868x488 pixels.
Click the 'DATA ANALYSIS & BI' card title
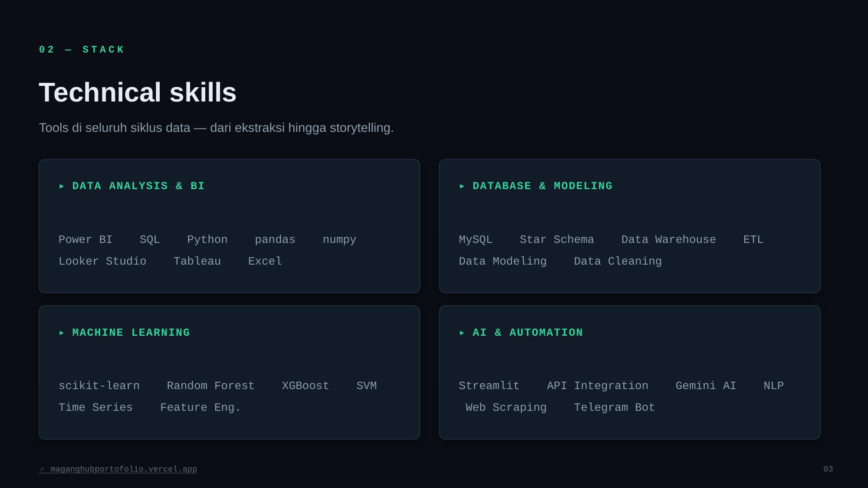(138, 186)
